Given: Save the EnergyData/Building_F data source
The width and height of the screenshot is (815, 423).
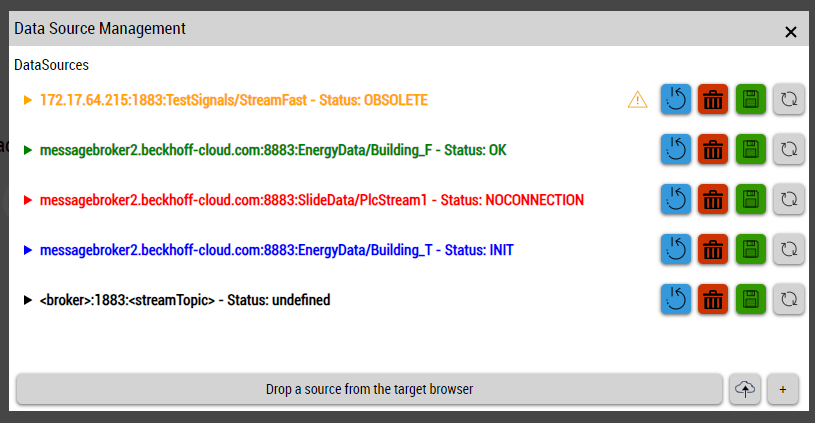Looking at the screenshot, I should pyautogui.click(x=751, y=149).
